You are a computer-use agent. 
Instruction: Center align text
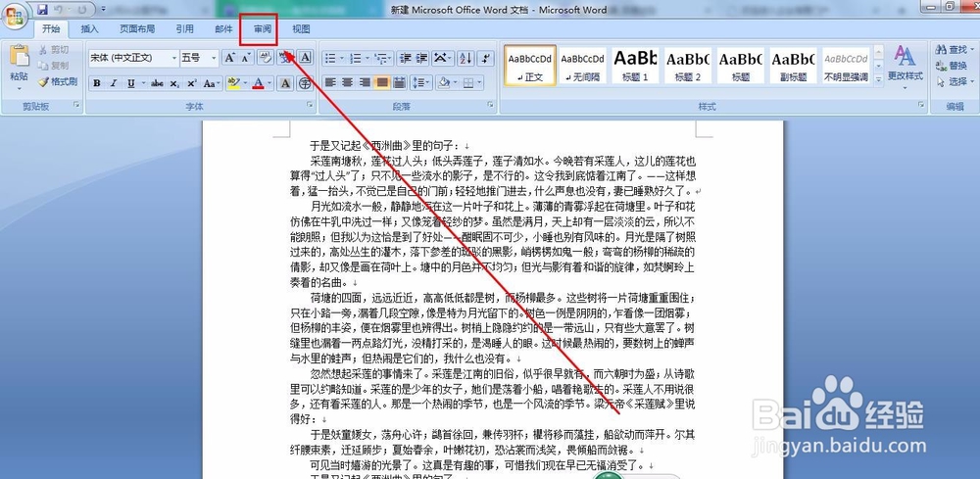tap(347, 83)
